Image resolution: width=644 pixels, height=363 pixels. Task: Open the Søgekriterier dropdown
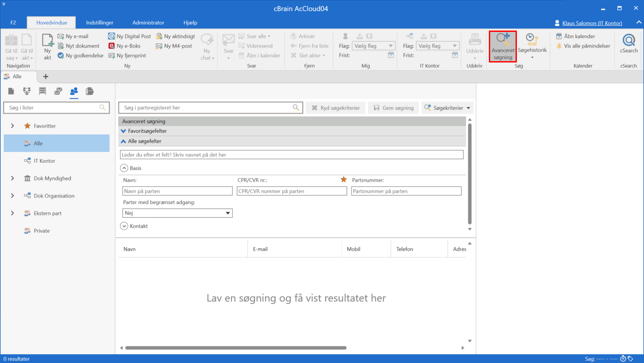[447, 108]
